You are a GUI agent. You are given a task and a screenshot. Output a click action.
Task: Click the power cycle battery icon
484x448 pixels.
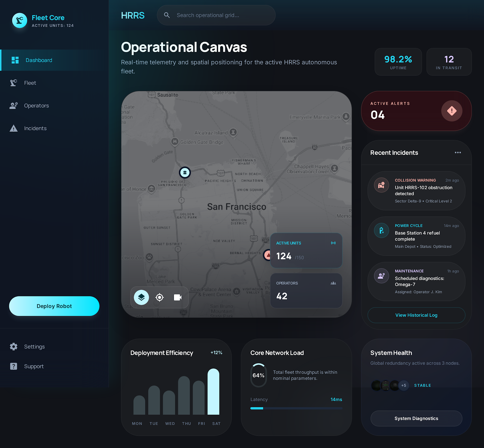coord(381,230)
